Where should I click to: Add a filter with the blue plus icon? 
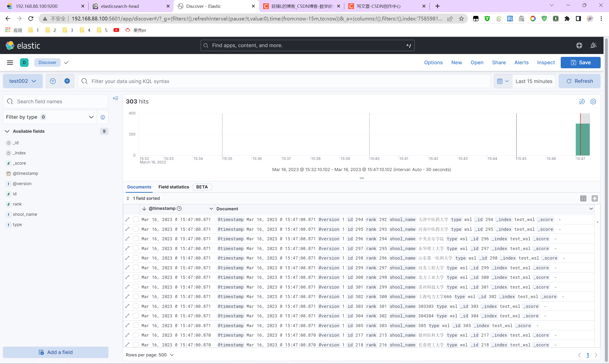pyautogui.click(x=67, y=81)
